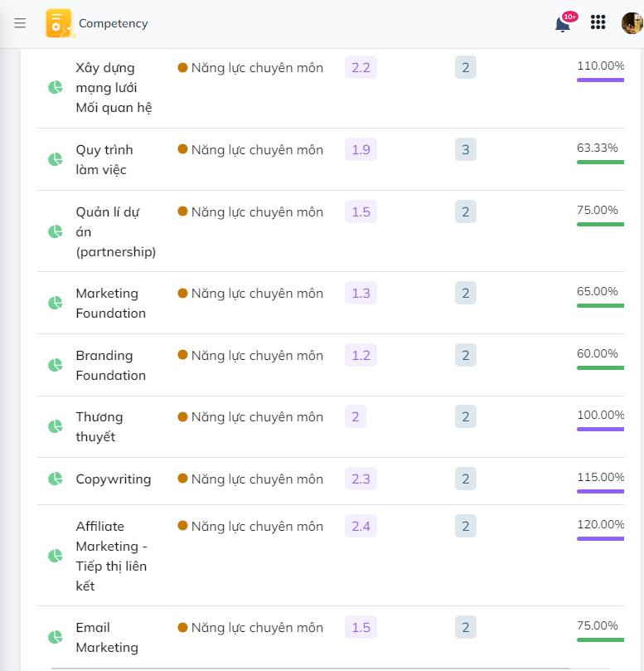Click the Competency title in header

[x=114, y=23]
